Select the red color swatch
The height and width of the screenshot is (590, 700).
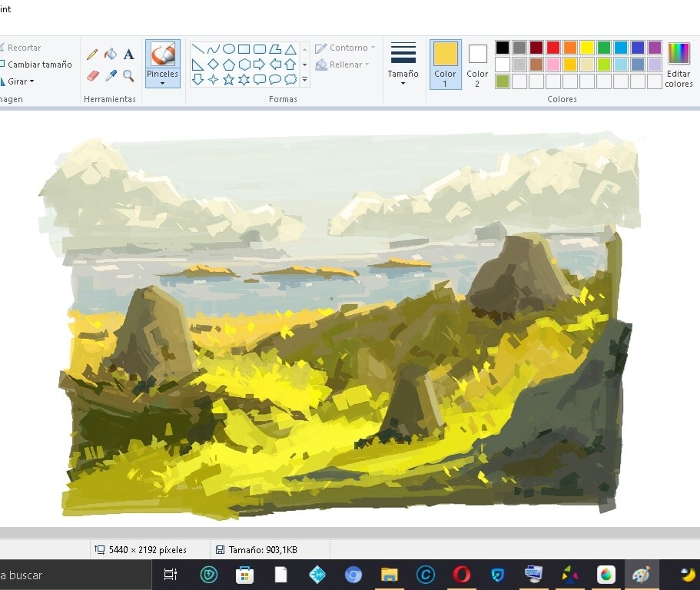click(554, 48)
